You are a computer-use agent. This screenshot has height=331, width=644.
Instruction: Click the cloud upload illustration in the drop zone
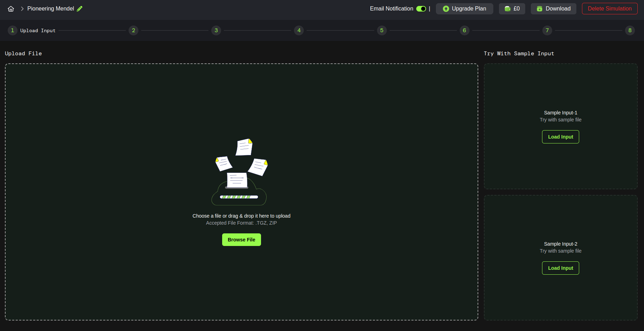(240, 171)
